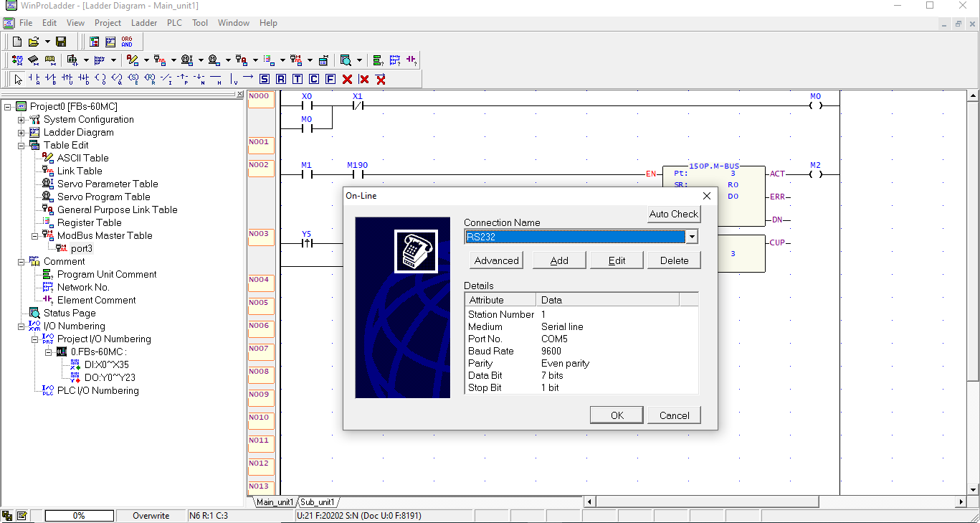Image resolution: width=980 pixels, height=523 pixels.
Task: Select the inverse output coil Q tool
Action: pos(117,79)
